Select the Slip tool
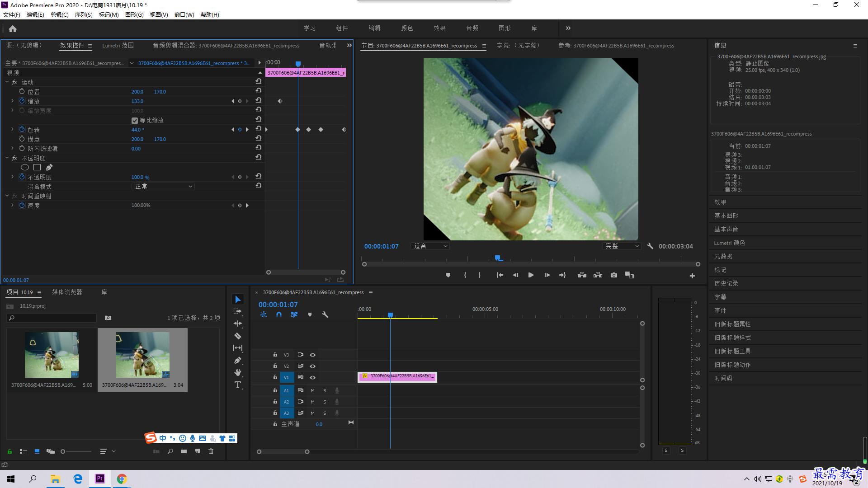The width and height of the screenshot is (868, 488). pyautogui.click(x=238, y=348)
